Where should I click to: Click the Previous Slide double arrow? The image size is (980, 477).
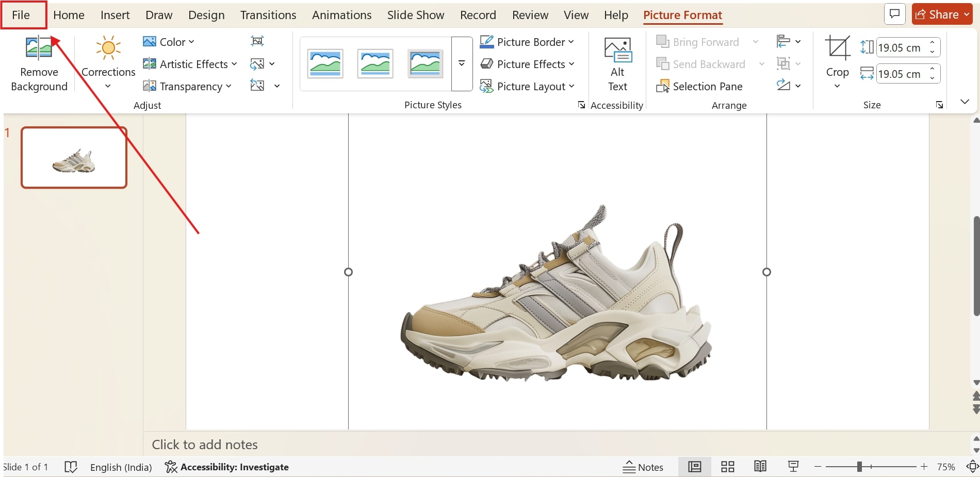[x=975, y=396]
